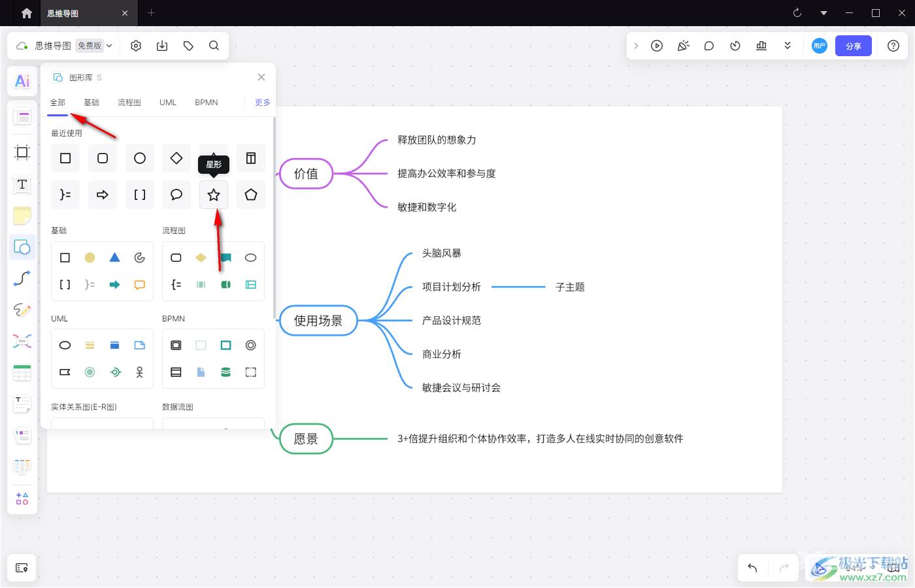Select the 头脑风暴 topic text
Viewport: 915px width, 588px height.
click(x=442, y=253)
